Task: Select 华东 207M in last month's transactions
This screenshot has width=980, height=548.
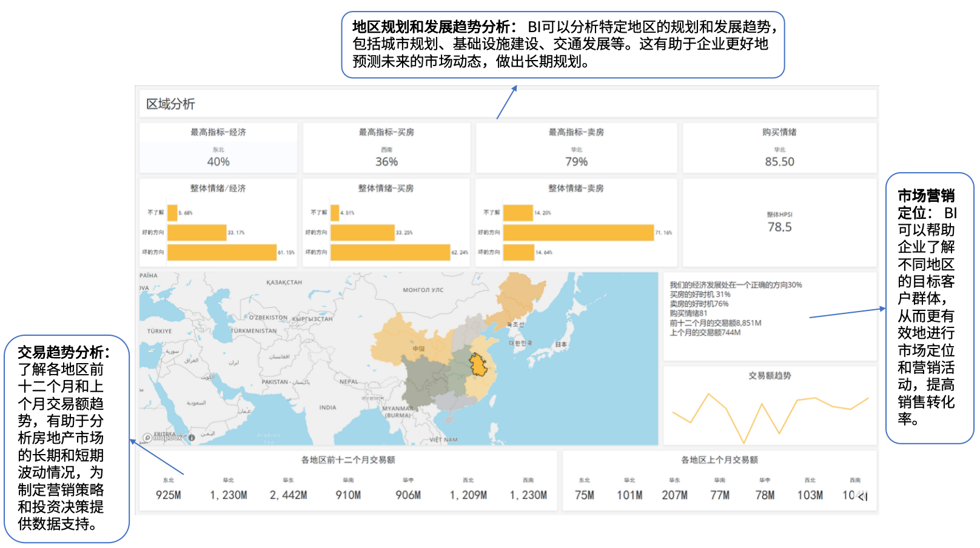Action: pos(674,495)
